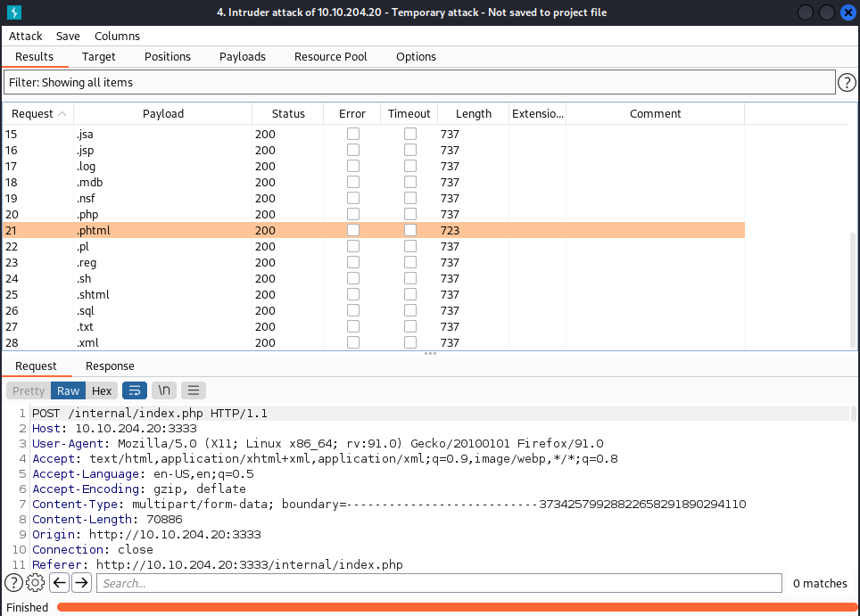
Task: Tick the Timeout checkbox for .php row
Action: click(x=409, y=214)
